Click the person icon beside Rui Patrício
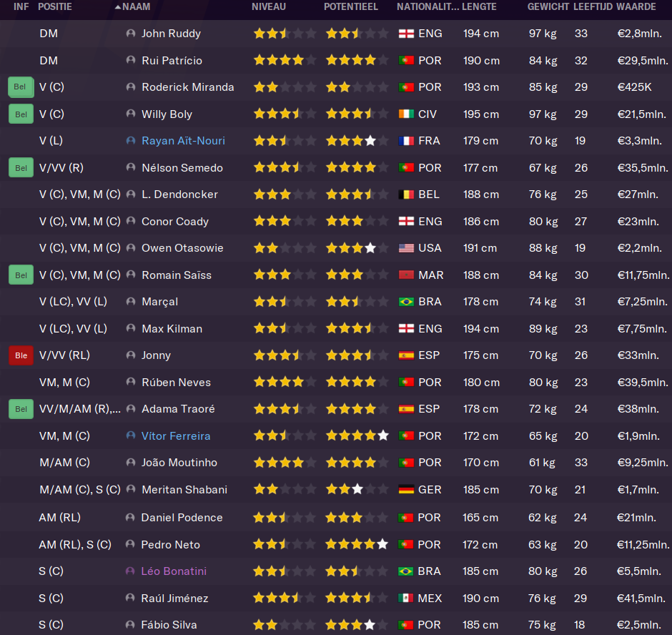The height and width of the screenshot is (635, 672). (x=131, y=61)
